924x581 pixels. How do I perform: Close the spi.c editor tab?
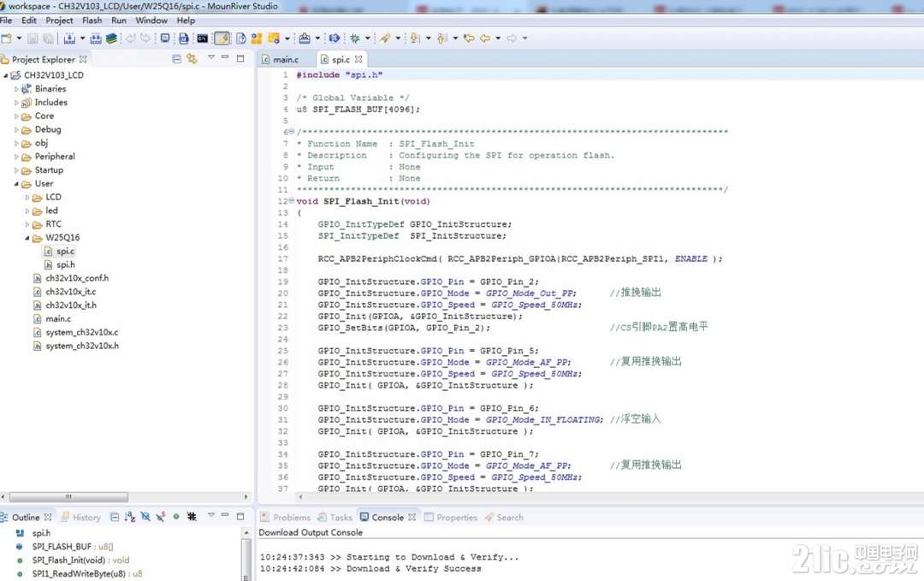coord(358,59)
